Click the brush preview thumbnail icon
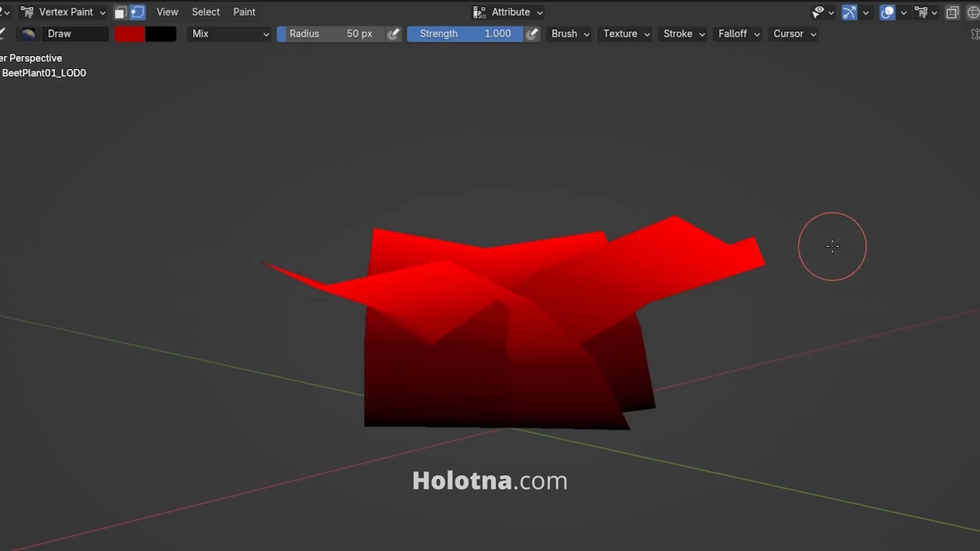The height and width of the screenshot is (551, 980). [x=28, y=34]
